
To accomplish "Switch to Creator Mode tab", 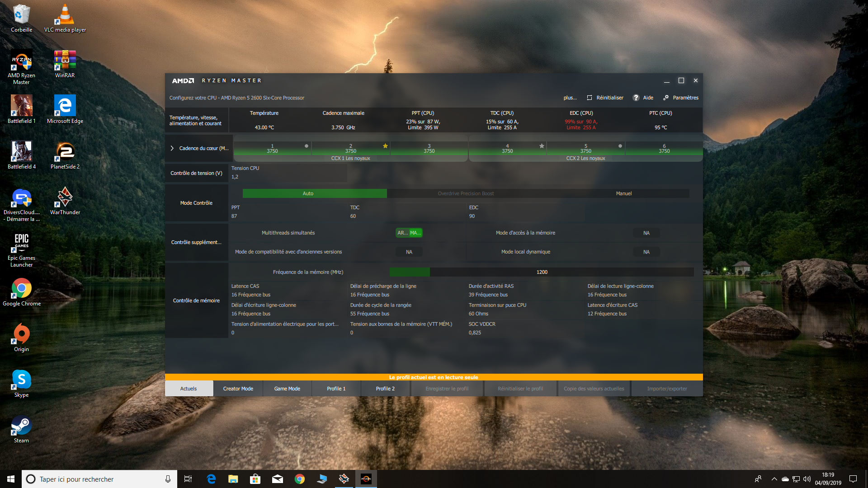I will [x=238, y=389].
